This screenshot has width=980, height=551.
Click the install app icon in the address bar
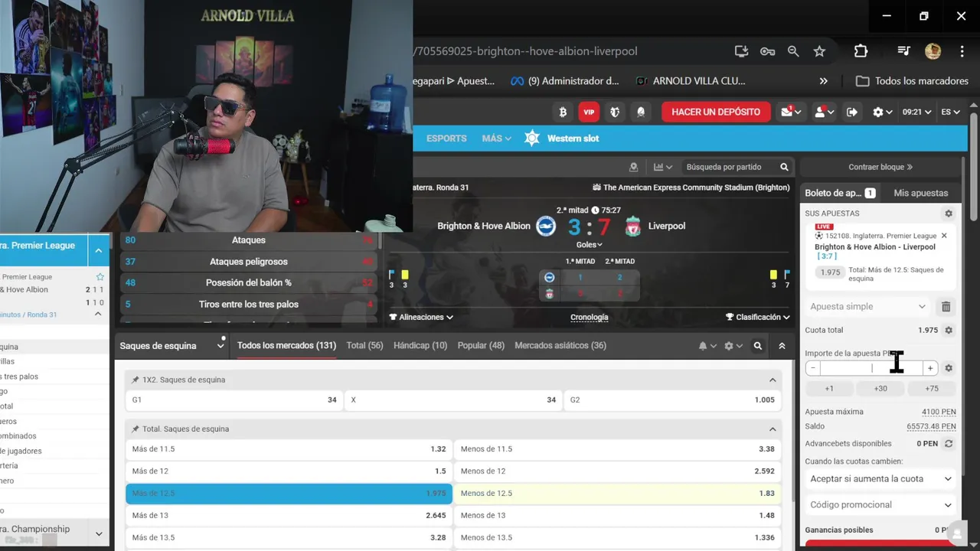741,51
